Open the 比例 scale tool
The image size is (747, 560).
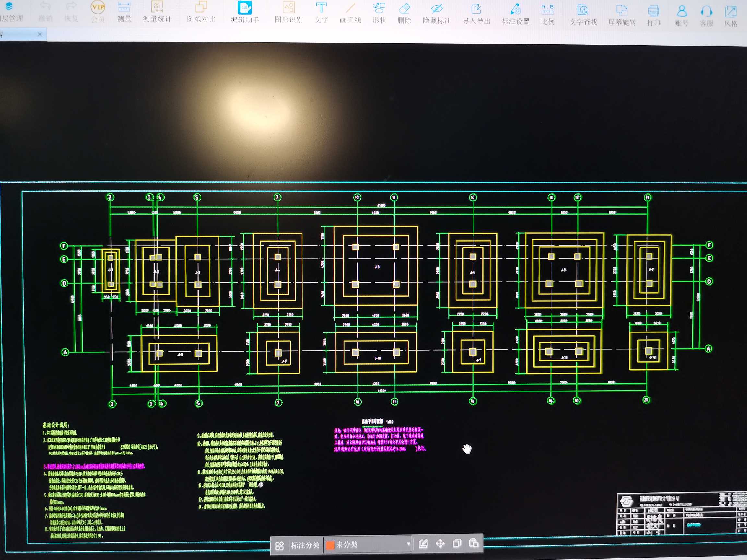pyautogui.click(x=548, y=15)
